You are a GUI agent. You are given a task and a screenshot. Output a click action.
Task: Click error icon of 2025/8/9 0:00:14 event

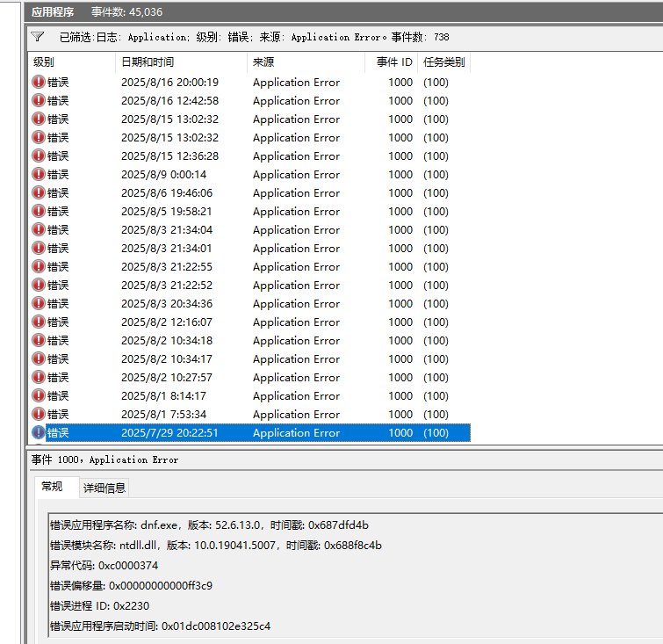point(39,174)
